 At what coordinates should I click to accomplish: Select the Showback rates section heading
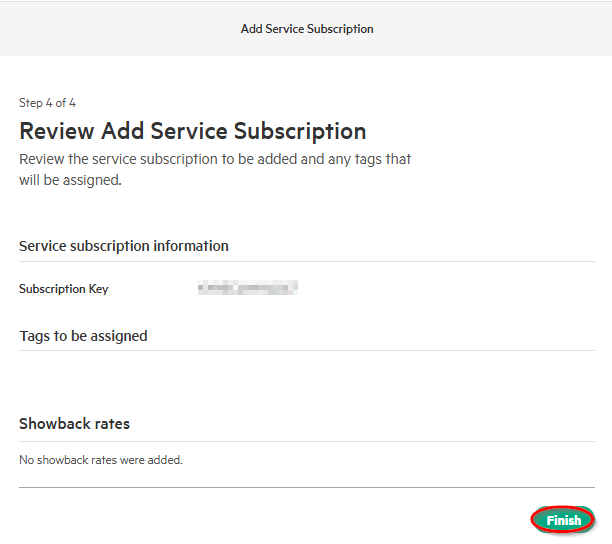point(74,424)
